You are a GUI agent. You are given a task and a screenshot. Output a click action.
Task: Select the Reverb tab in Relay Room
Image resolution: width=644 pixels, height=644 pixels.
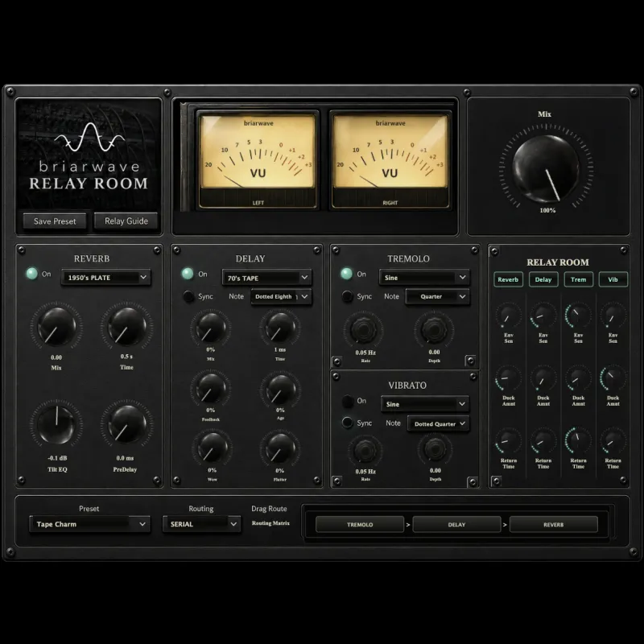(x=508, y=279)
